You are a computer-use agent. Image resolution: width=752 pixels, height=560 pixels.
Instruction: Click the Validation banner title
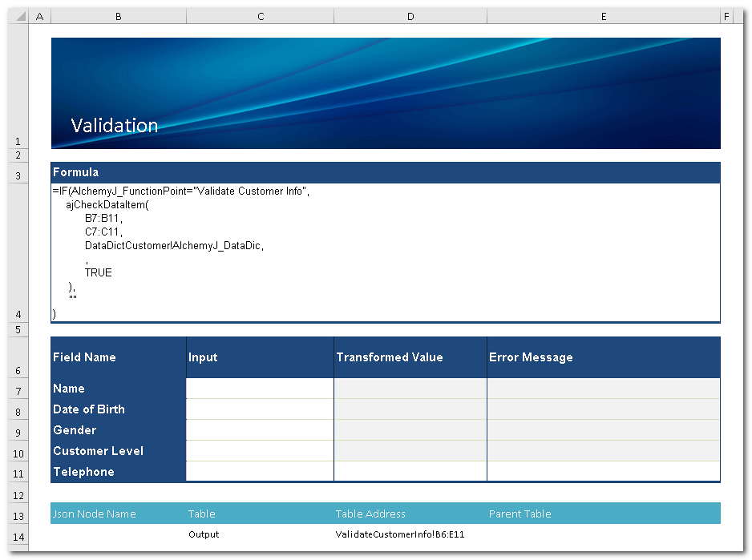(114, 126)
